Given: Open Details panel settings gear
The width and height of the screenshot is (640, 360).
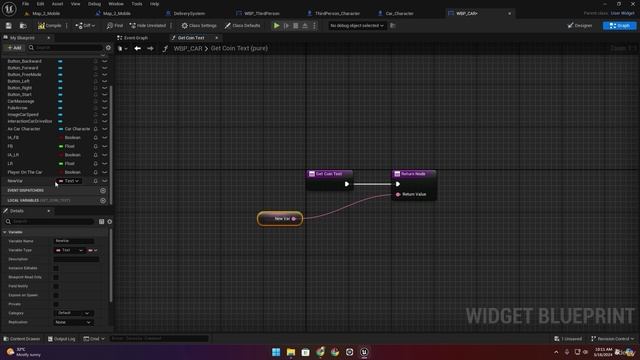Looking at the screenshot, I should (x=109, y=222).
